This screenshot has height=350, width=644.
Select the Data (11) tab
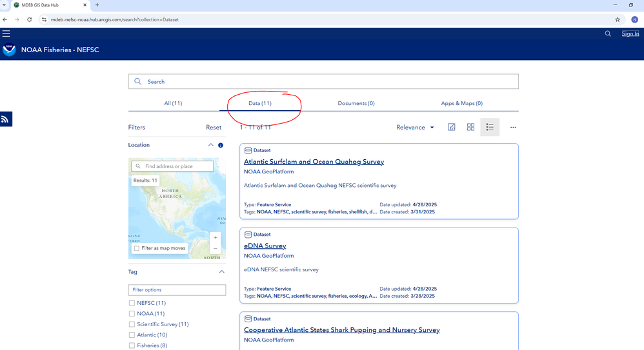click(260, 103)
